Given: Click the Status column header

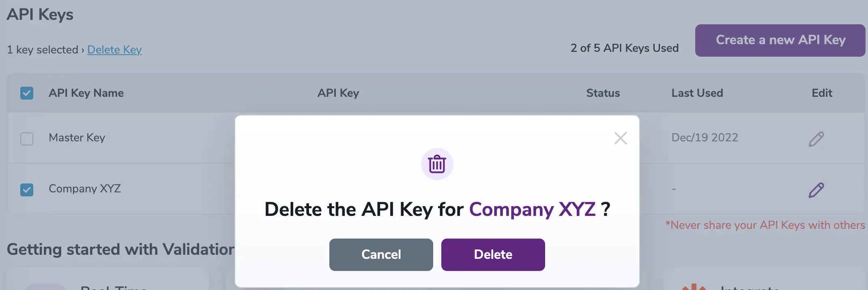Looking at the screenshot, I should coord(603,93).
